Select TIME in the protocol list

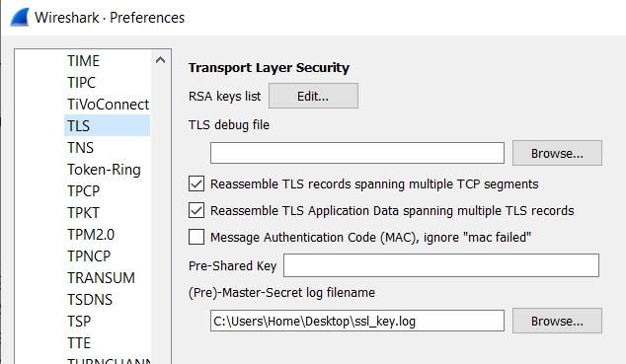(x=84, y=60)
